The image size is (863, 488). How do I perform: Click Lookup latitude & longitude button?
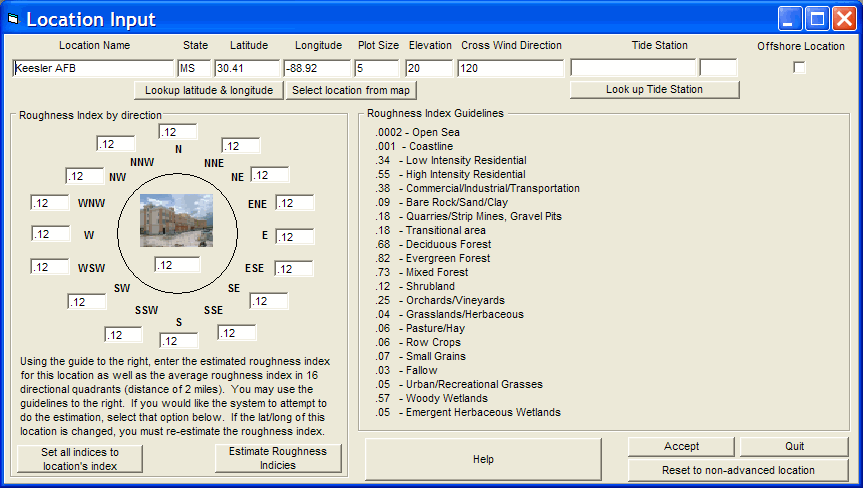point(209,90)
